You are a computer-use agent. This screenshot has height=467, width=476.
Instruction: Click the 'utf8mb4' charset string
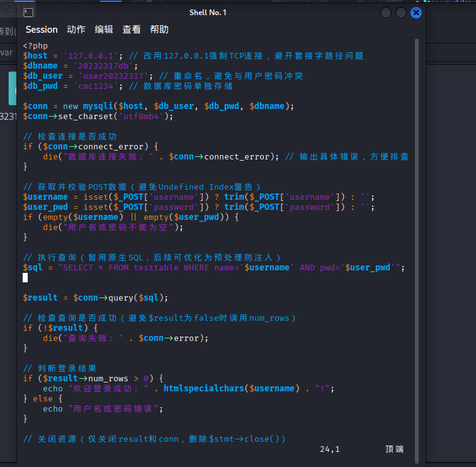(x=142, y=117)
